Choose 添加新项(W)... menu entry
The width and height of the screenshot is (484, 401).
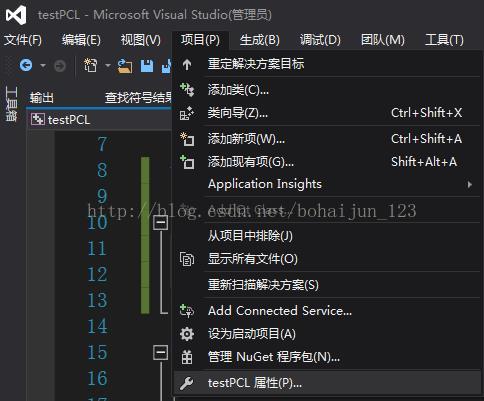click(x=328, y=139)
